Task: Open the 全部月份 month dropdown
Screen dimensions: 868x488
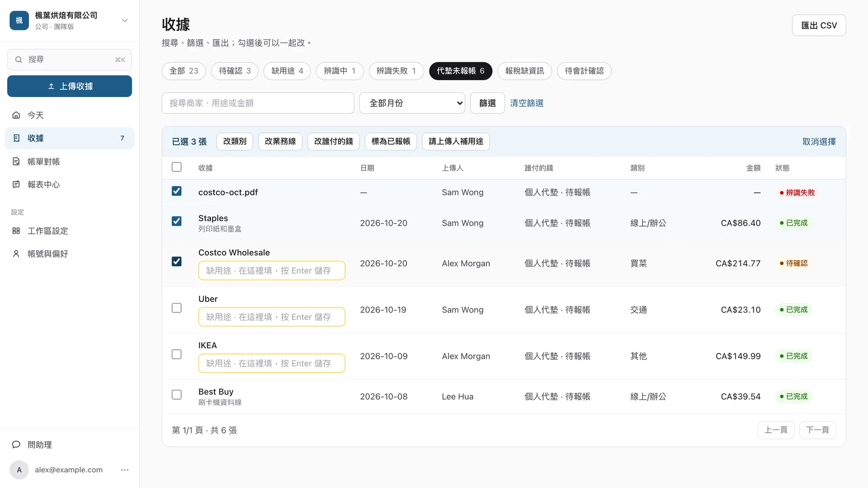Action: pos(412,103)
